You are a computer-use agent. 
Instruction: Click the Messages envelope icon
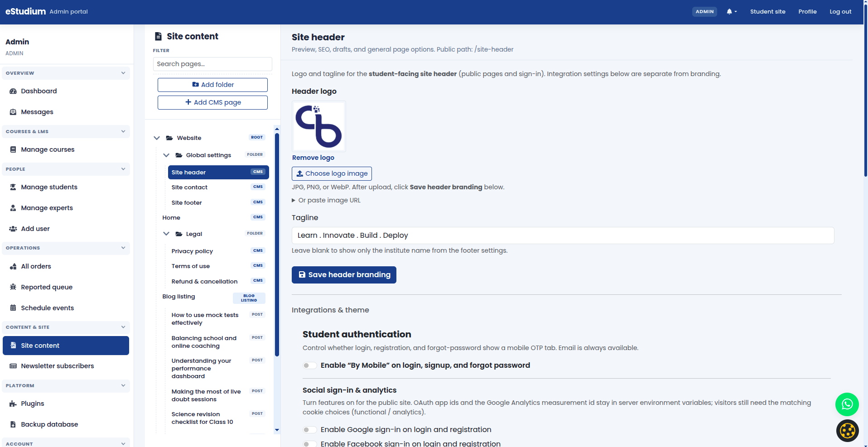[13, 112]
